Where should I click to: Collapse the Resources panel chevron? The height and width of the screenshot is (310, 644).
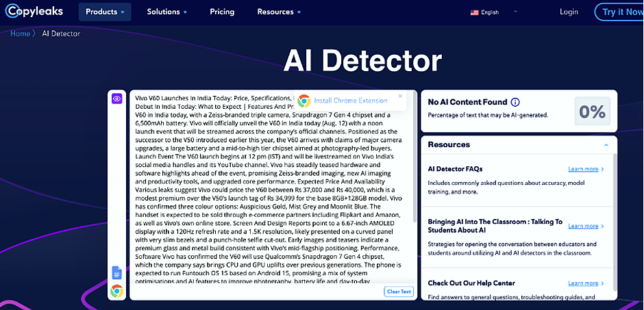tap(606, 145)
